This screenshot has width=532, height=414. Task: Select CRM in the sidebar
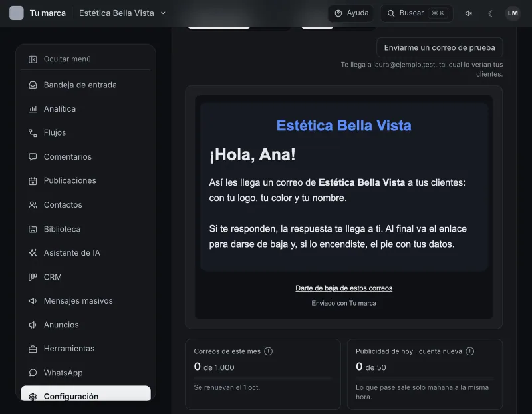click(x=86, y=277)
